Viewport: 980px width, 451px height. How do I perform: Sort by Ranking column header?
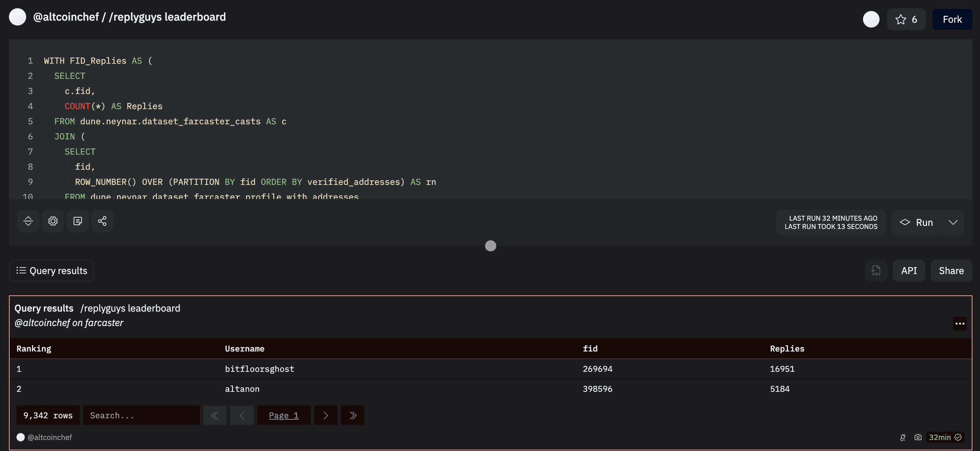point(34,349)
